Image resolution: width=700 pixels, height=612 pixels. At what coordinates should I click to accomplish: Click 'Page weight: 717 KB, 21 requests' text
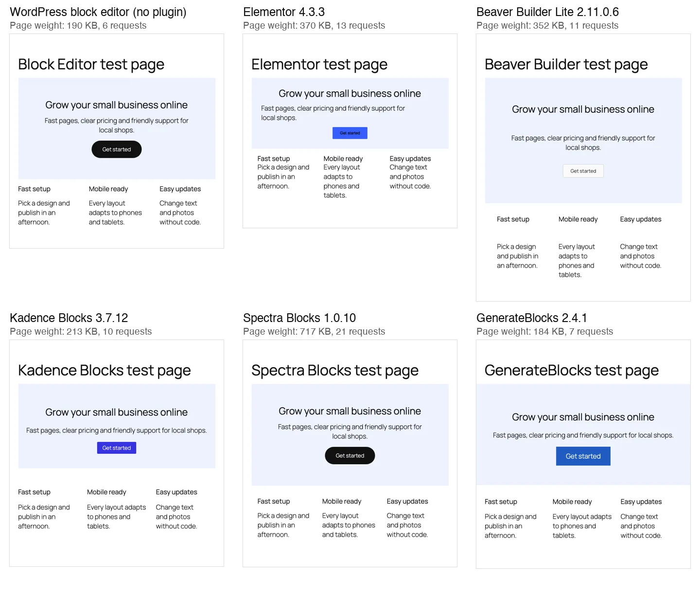click(x=314, y=332)
